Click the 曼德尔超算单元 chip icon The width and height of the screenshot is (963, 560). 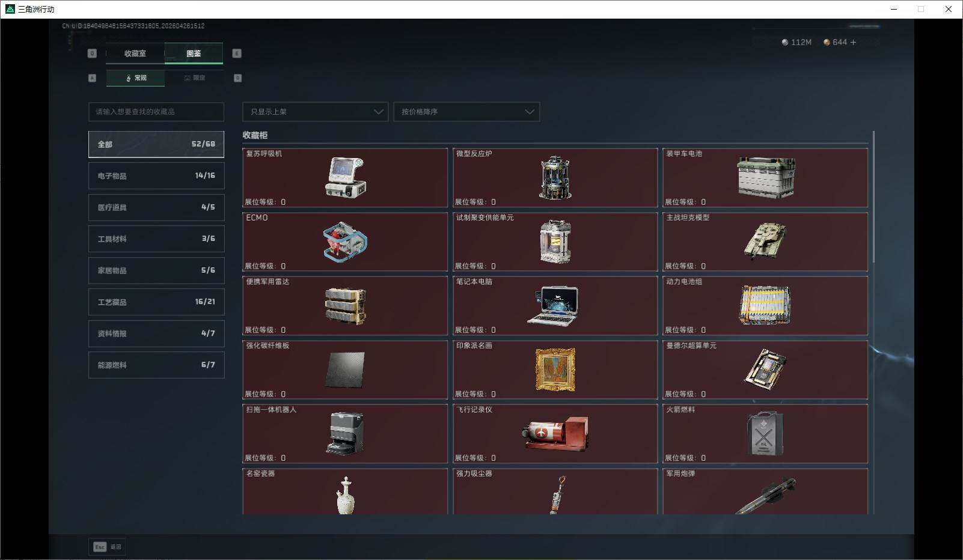[x=765, y=368]
